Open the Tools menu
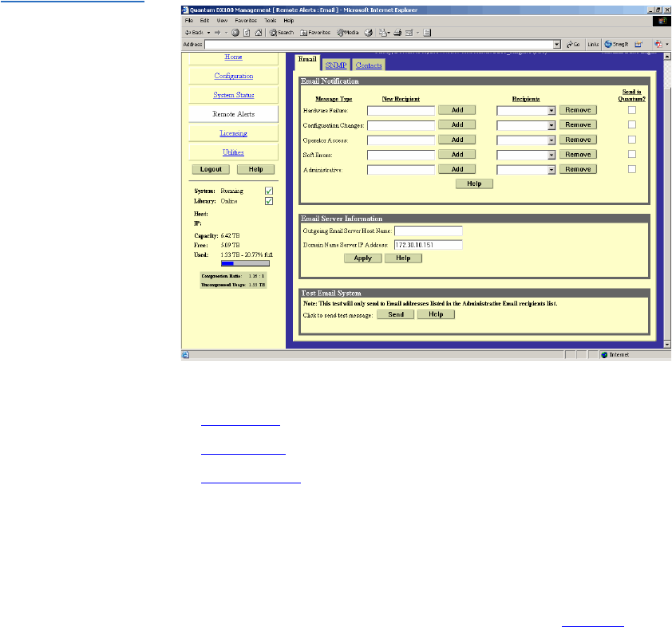This screenshot has height=627, width=672. 270,21
